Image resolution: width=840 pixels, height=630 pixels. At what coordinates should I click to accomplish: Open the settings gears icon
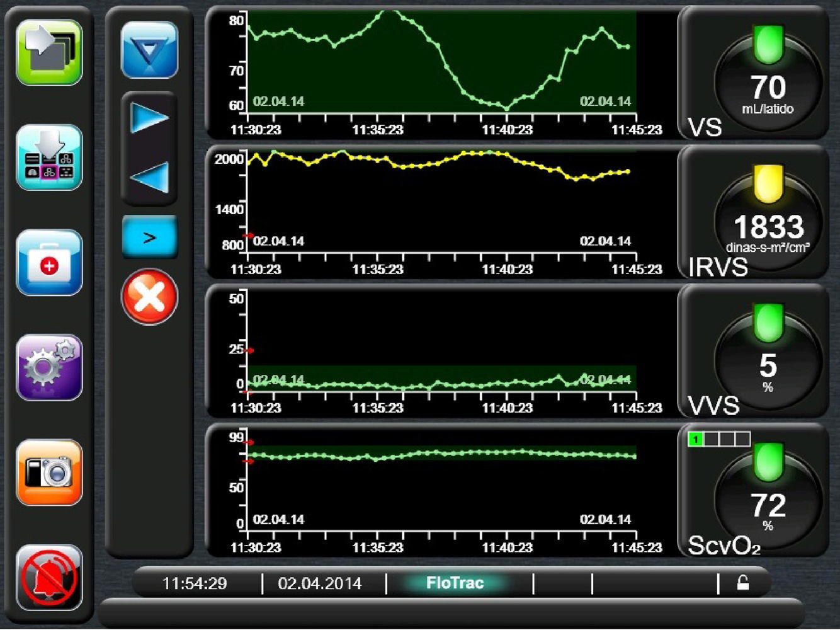49,368
